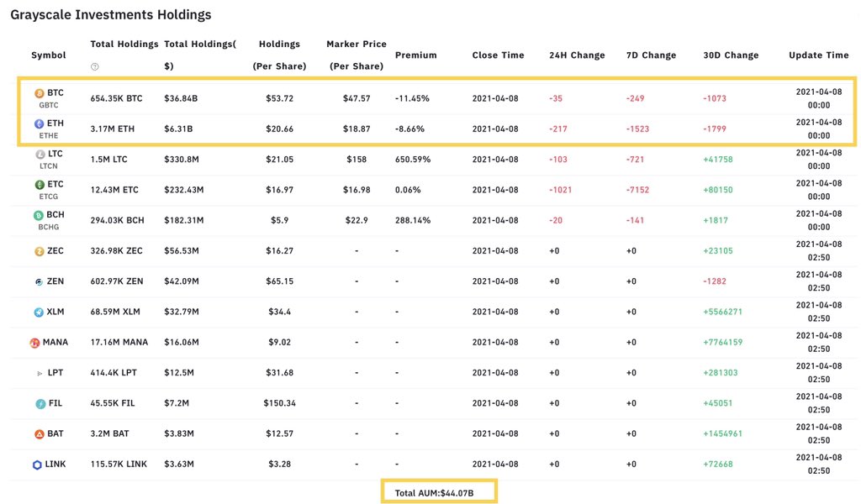The height and width of the screenshot is (504, 861).
Task: Click the BAT coin icon
Action: 39,434
